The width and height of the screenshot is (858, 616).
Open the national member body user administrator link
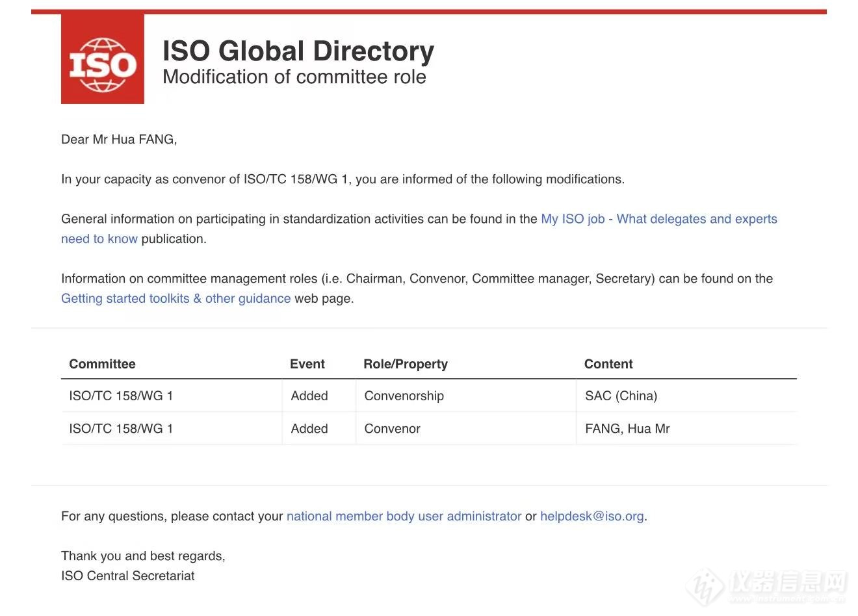[404, 516]
